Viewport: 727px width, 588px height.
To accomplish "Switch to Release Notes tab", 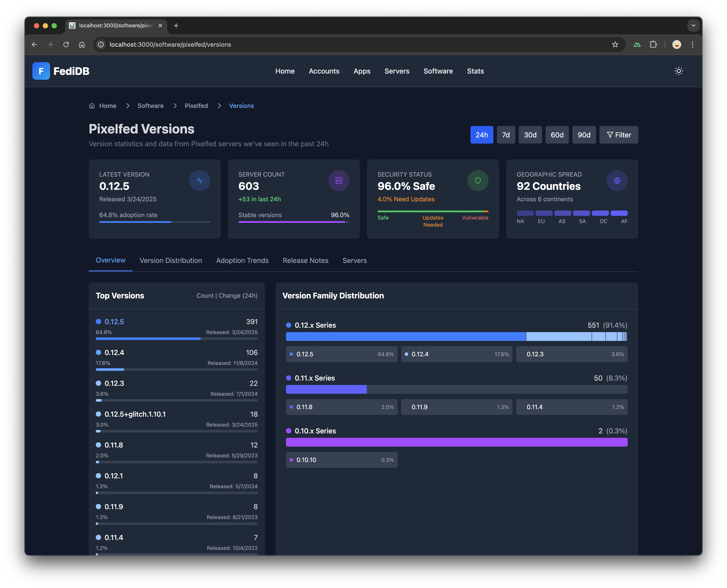I will click(x=306, y=260).
